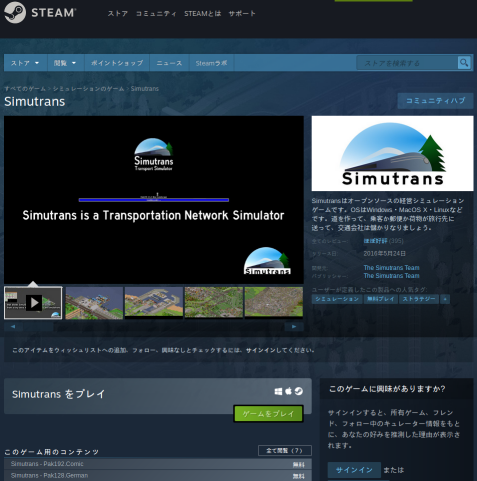Open The Simutrans Team developer link

click(391, 268)
